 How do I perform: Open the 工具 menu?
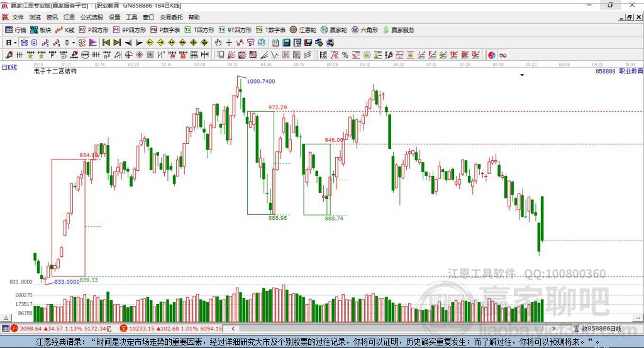131,17
